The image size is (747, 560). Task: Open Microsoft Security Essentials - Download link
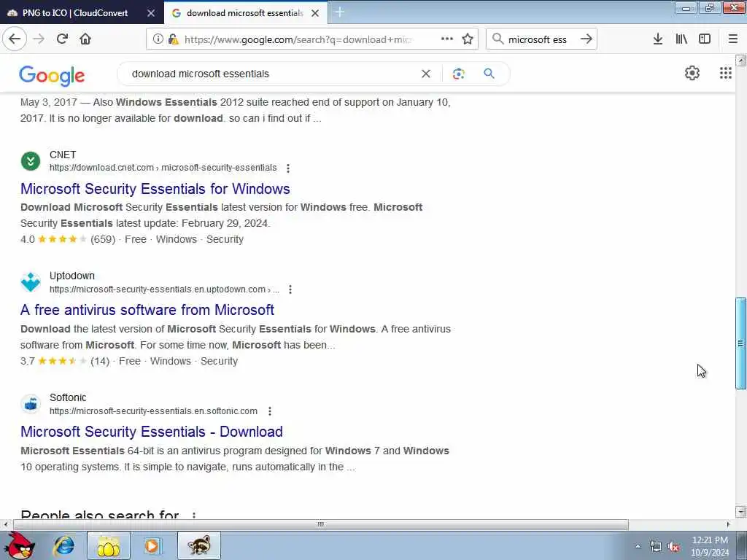(x=152, y=432)
